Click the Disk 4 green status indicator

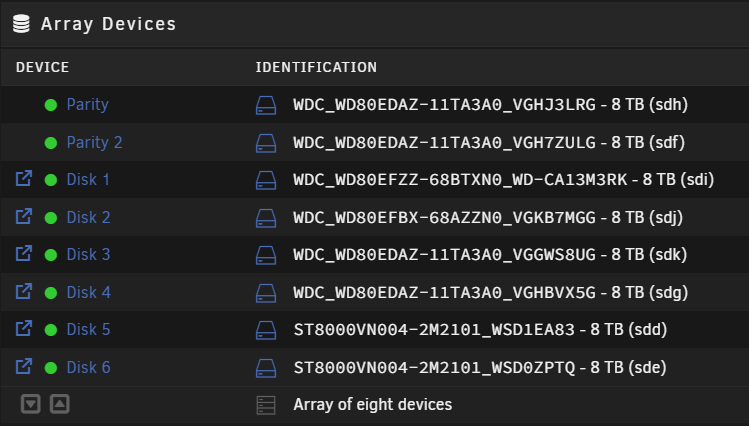pos(51,292)
